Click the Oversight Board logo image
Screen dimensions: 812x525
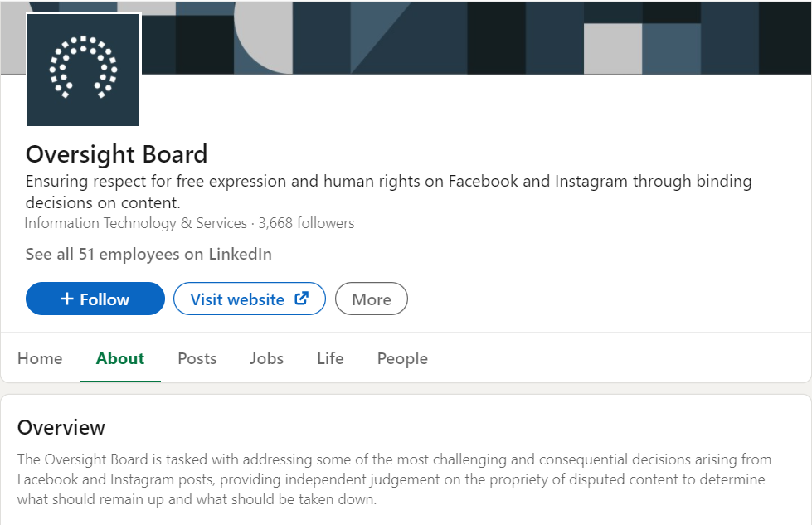coord(84,70)
